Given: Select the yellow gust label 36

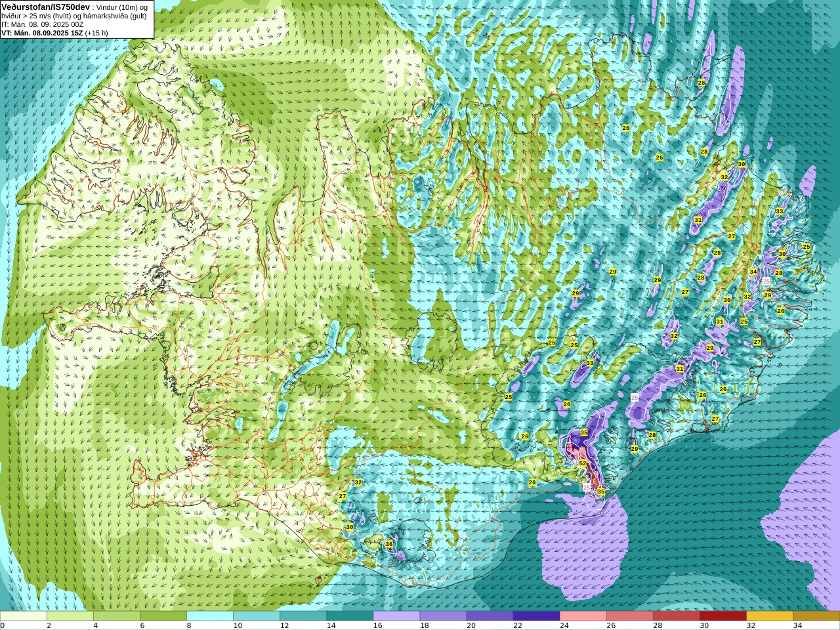Looking at the screenshot, I should point(388,544).
